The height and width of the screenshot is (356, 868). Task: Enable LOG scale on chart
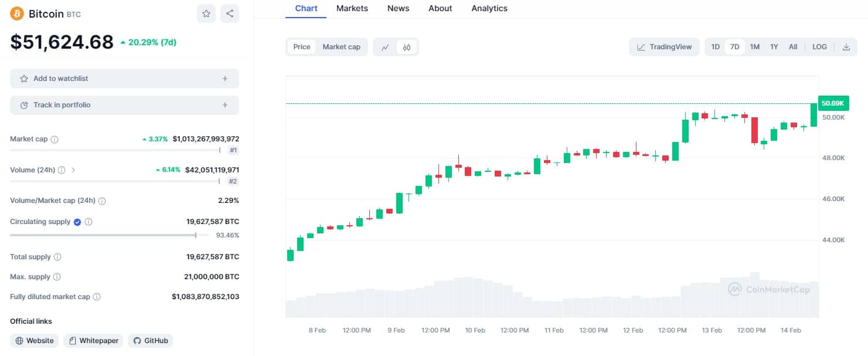[819, 47]
